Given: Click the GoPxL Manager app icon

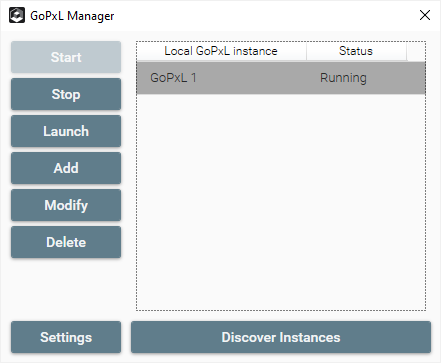Looking at the screenshot, I should click(17, 15).
